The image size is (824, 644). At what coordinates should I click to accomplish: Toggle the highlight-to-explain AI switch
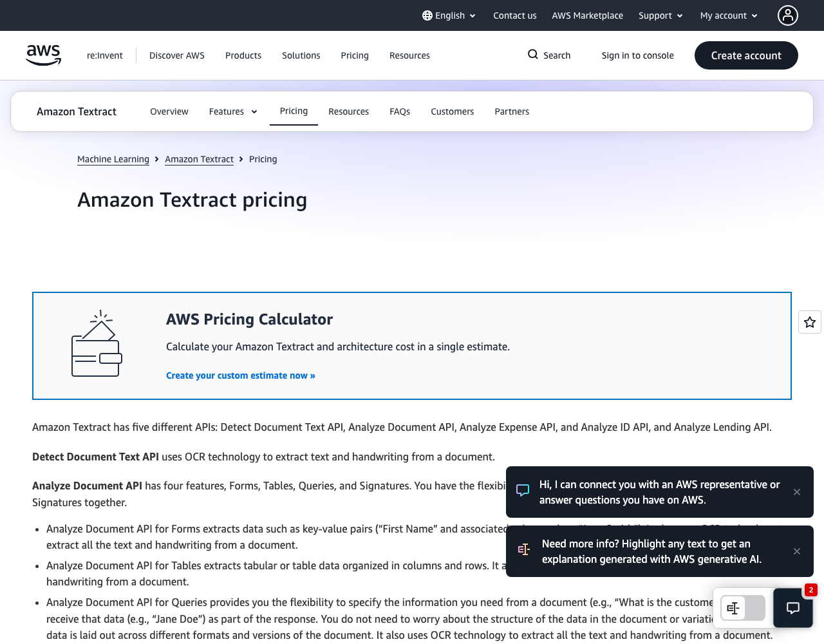pyautogui.click(x=743, y=608)
